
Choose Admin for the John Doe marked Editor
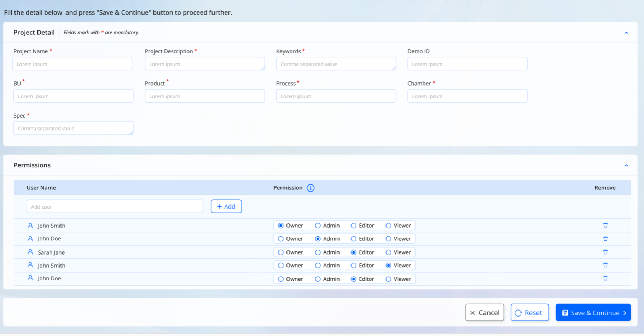(318, 279)
